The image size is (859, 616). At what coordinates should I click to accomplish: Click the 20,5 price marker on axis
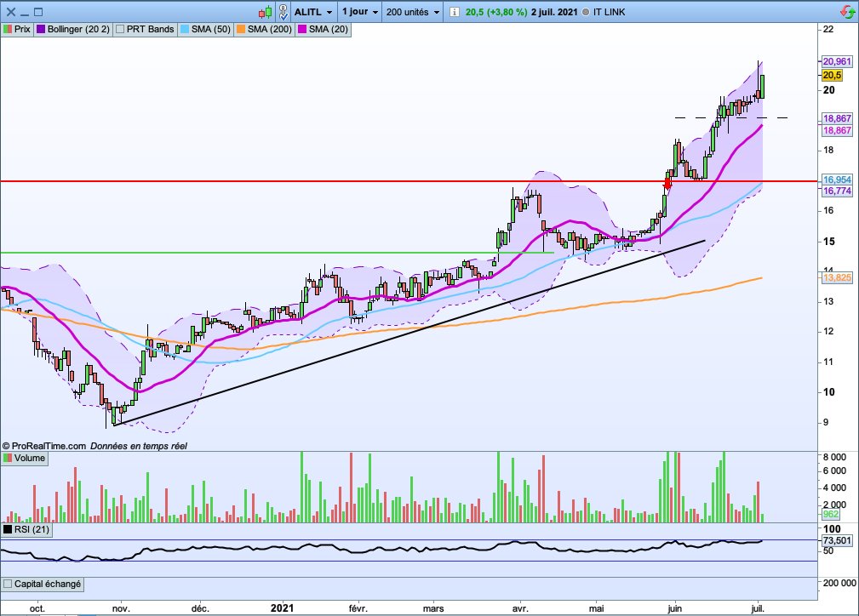click(831, 75)
